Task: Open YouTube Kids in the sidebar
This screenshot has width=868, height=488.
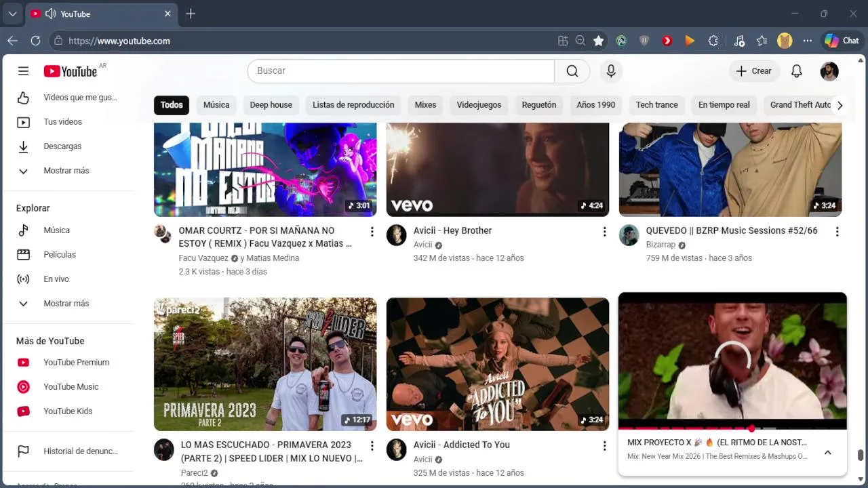Action: click(x=68, y=411)
